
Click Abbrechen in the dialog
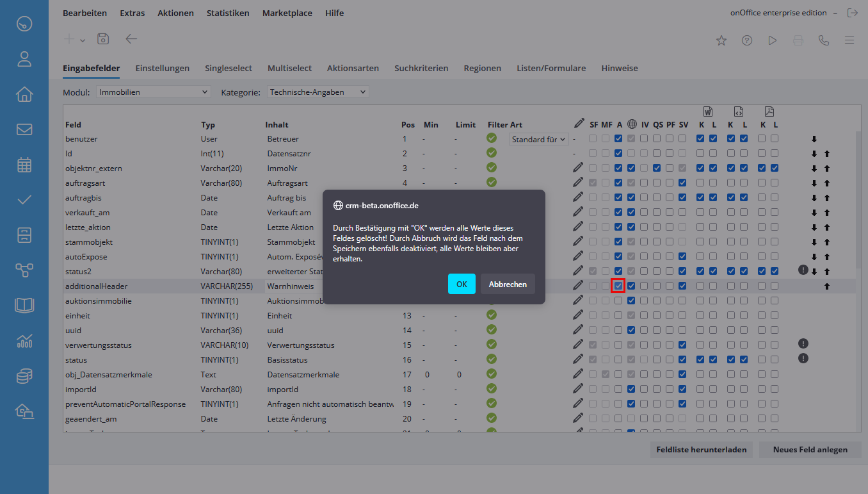tap(508, 284)
